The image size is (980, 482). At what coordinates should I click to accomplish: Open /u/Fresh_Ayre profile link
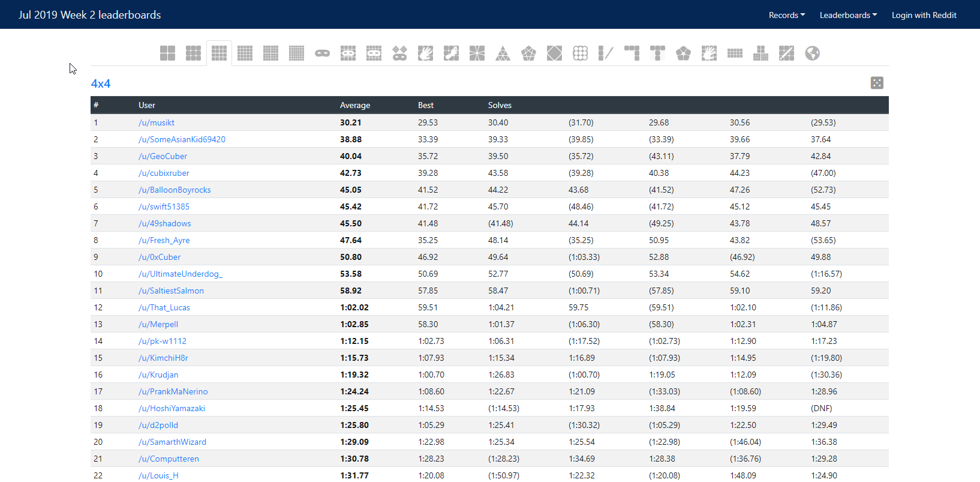point(164,240)
